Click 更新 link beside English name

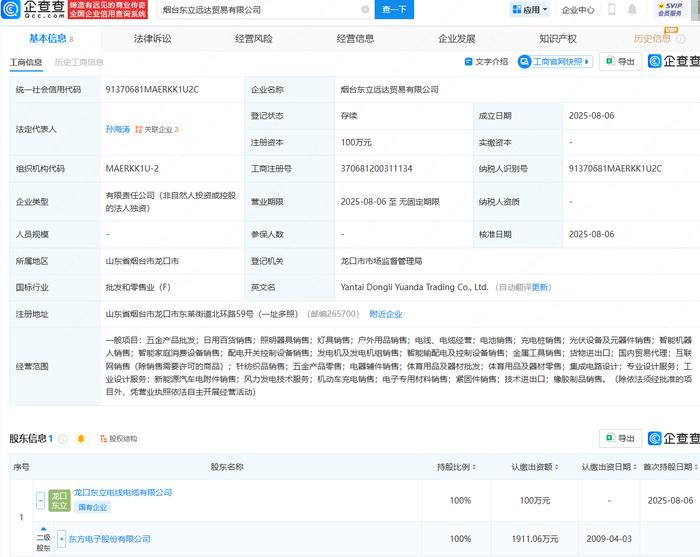539,287
